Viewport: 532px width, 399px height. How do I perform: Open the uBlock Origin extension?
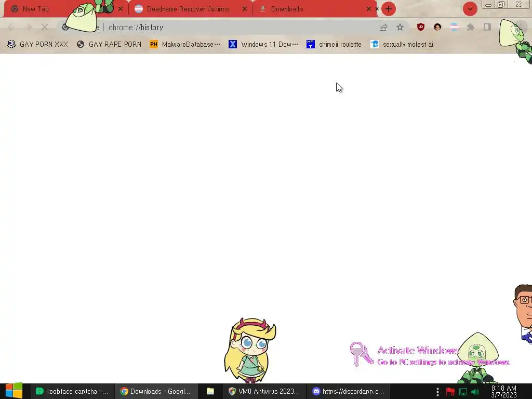pyautogui.click(x=421, y=27)
